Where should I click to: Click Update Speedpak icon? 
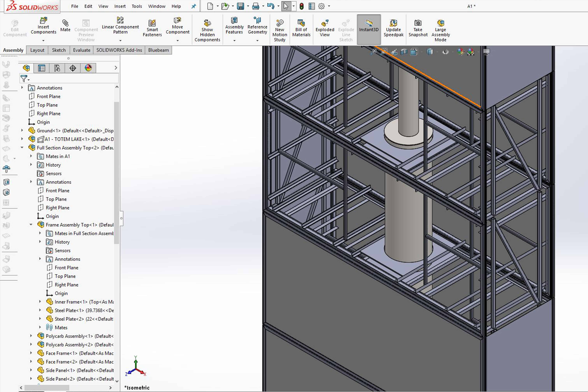coord(393,28)
